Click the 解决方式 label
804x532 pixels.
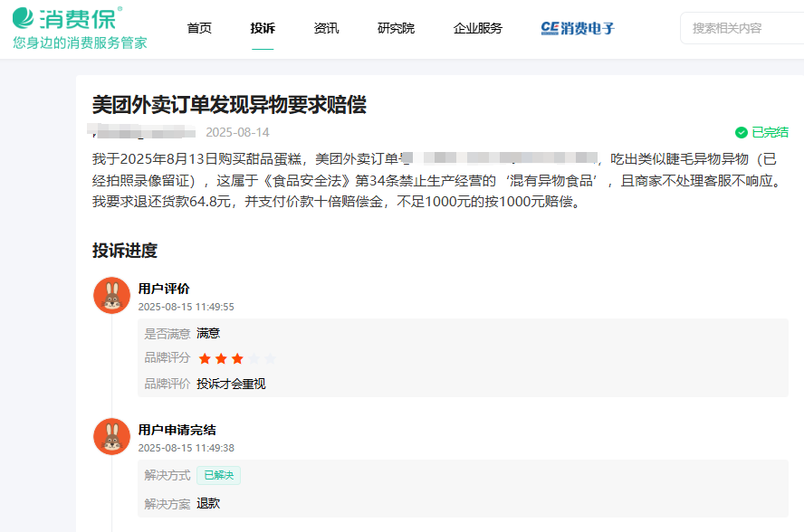167,476
